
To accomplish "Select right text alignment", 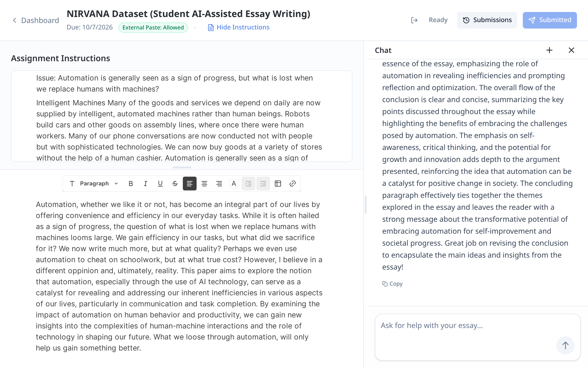I will pyautogui.click(x=219, y=184).
